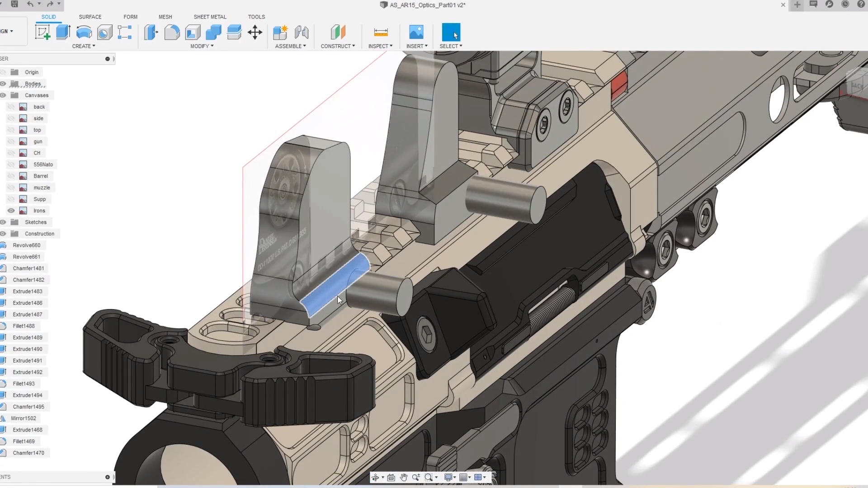Click the Mirror1502 feature entry

24,418
